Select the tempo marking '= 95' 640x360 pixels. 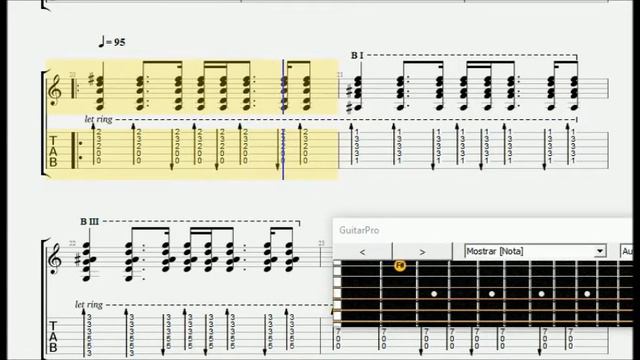coord(112,42)
